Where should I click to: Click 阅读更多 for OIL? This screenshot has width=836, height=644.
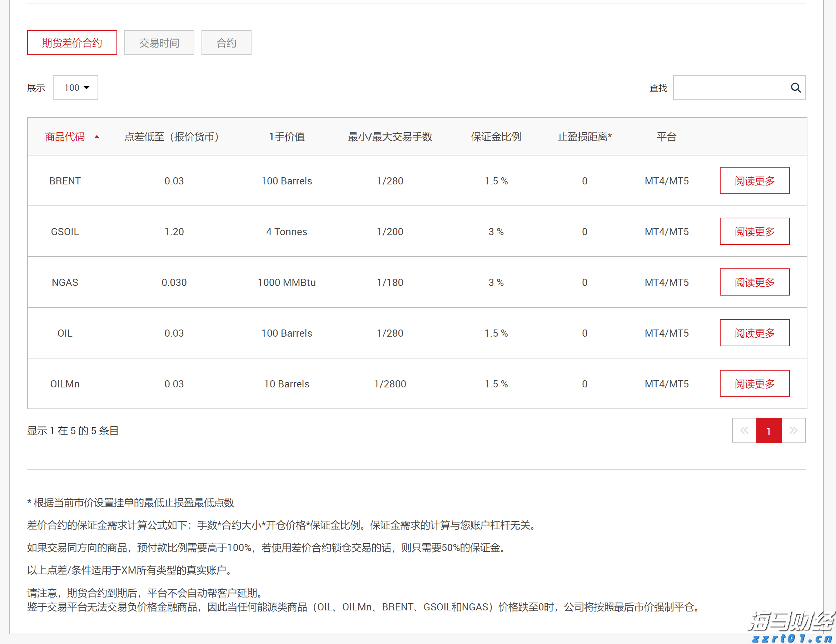tap(755, 333)
